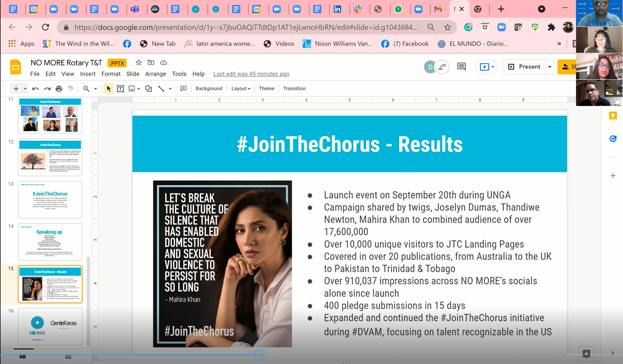Screen dimensions: 623x364
Task: Click the Move to folder icon
Action: [x=151, y=63]
